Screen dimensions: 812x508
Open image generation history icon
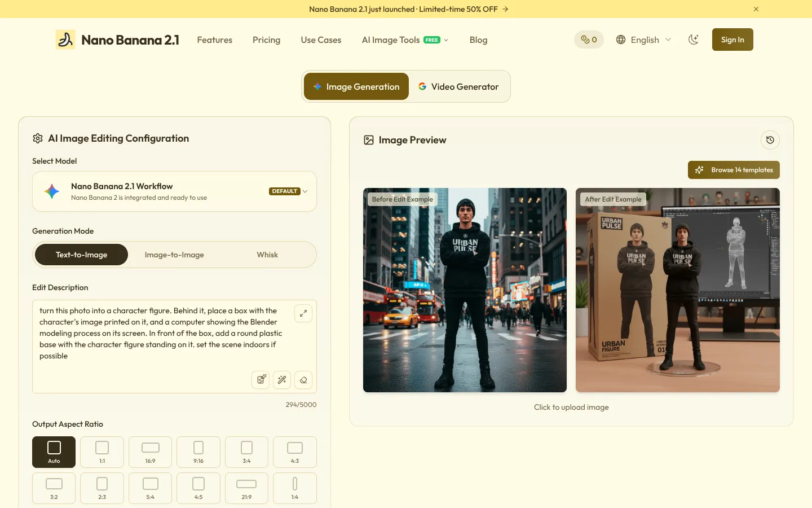pos(770,140)
